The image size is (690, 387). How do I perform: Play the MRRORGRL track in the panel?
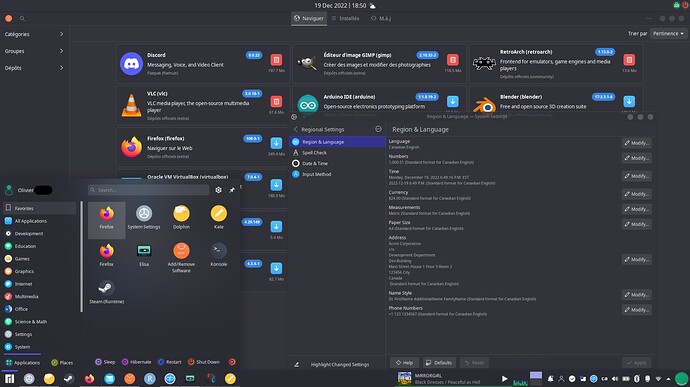click(x=504, y=379)
